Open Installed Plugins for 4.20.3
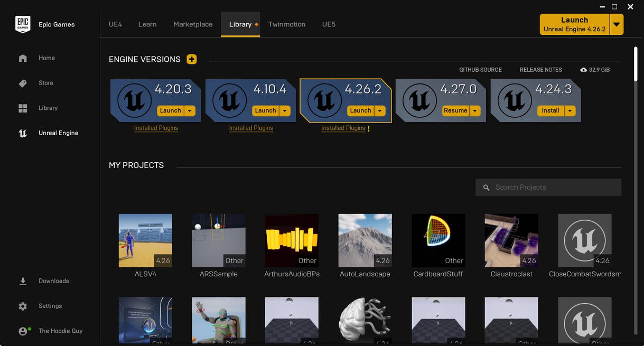This screenshot has height=346, width=644. [x=156, y=128]
